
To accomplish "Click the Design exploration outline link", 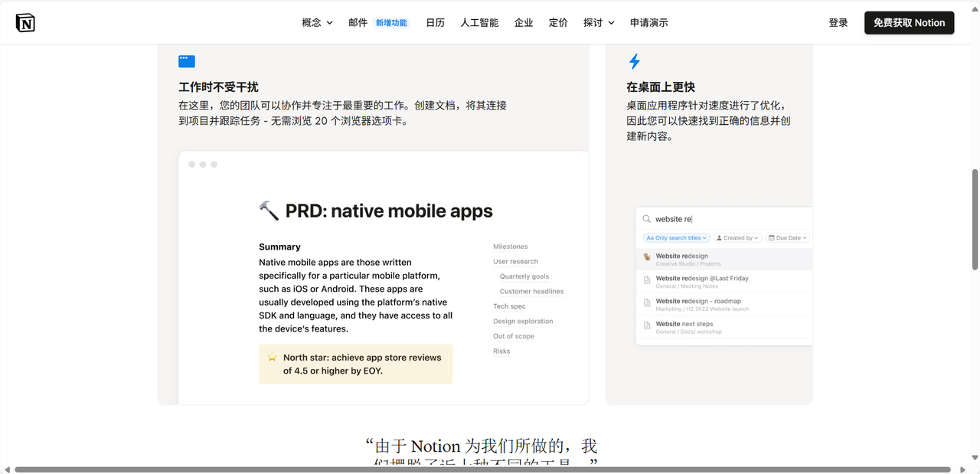I will [523, 322].
